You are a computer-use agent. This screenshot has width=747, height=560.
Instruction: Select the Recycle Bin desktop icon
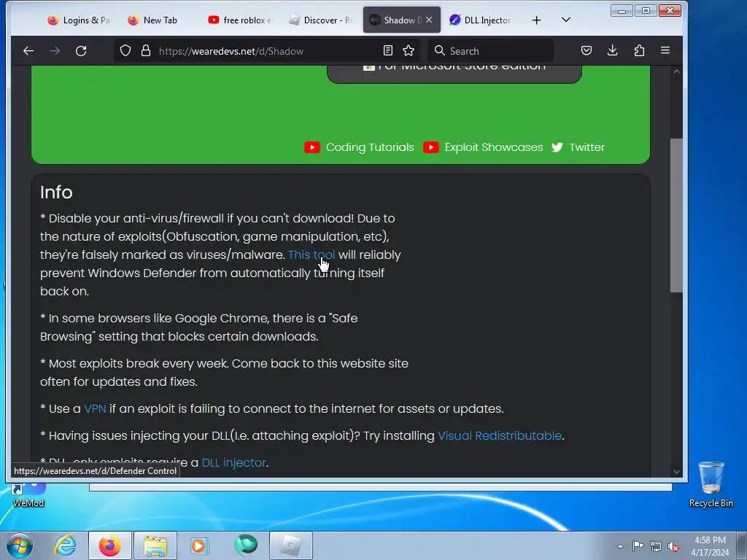pyautogui.click(x=711, y=484)
